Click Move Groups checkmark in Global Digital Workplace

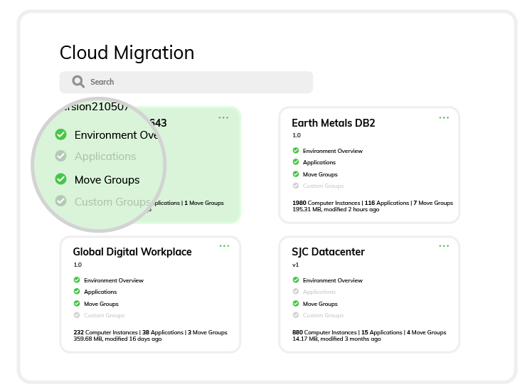pyautogui.click(x=77, y=303)
